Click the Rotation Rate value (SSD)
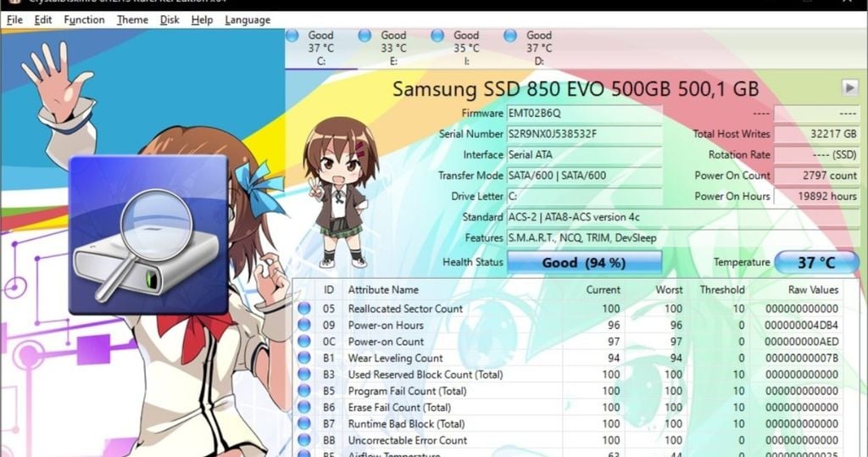Viewport: 868px width, 457px height. [816, 154]
